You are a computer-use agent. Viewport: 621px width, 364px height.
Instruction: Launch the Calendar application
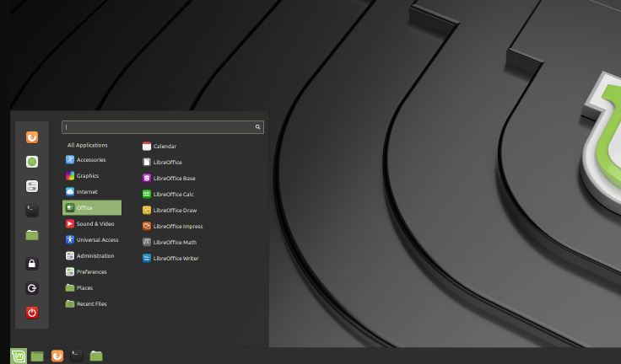click(159, 147)
